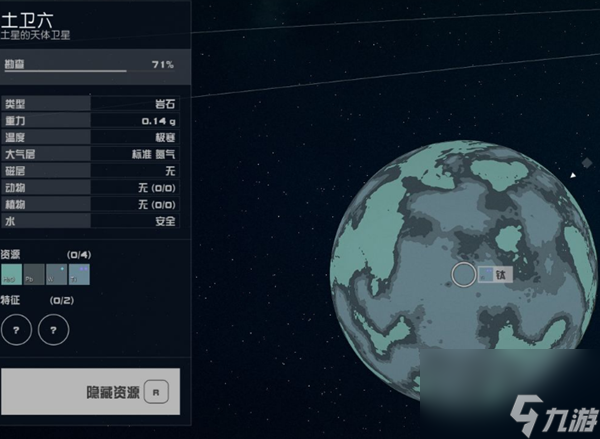Click the 钛 titanium tooltip label
Image resolution: width=600 pixels, height=439 pixels.
[x=495, y=275]
